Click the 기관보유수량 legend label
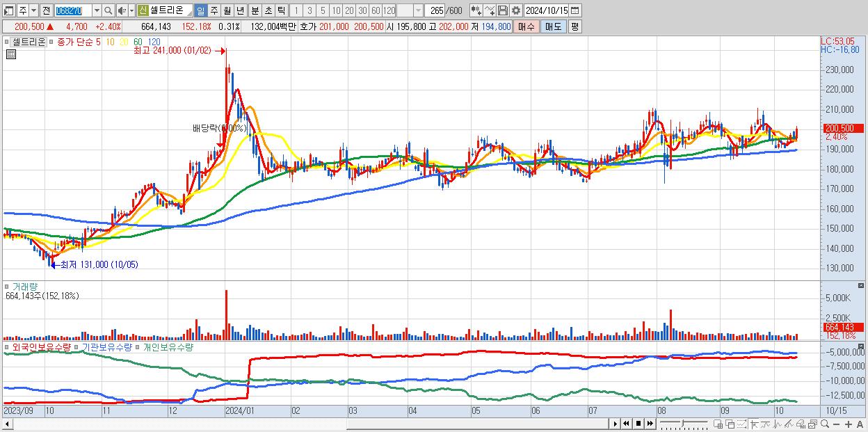 pos(106,346)
